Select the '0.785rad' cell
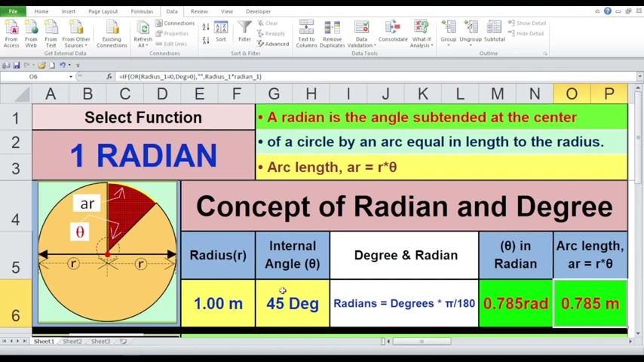The image size is (644, 362). (516, 303)
